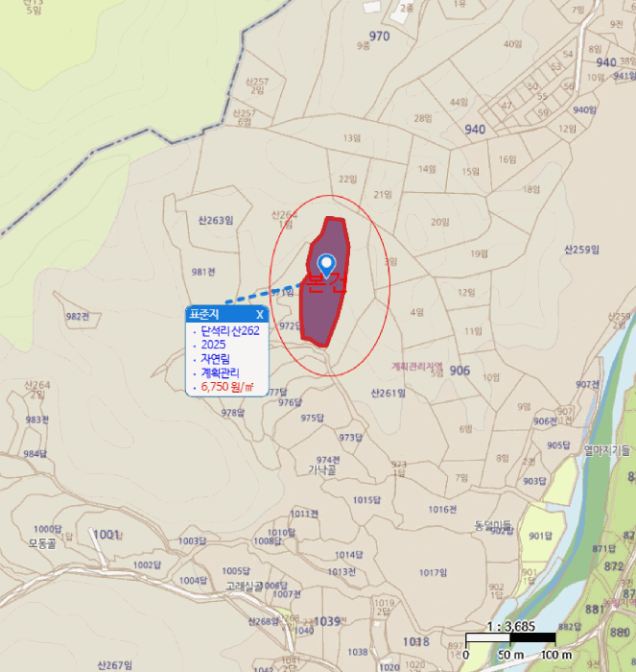Click the 계획관리 entry in popup

click(x=220, y=372)
